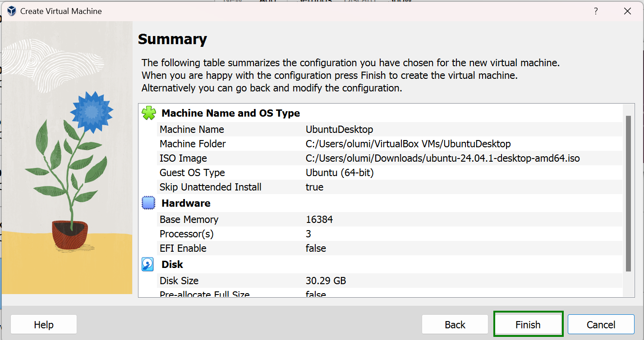Cancel the virtual machine creation

click(601, 324)
